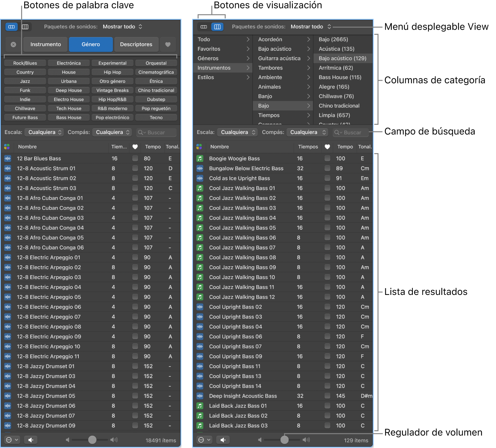Click high volume speaker icon in right footer
This screenshot has height=448, width=496.
coord(306,440)
